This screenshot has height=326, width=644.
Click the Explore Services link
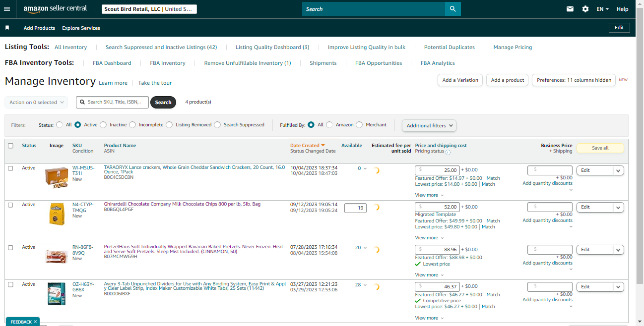pos(81,28)
